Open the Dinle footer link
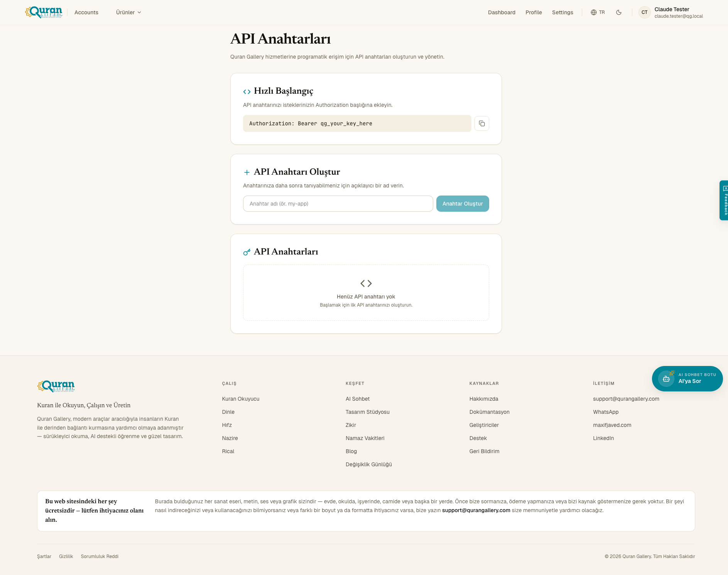Viewport: 728px width, 575px height. pyautogui.click(x=228, y=412)
